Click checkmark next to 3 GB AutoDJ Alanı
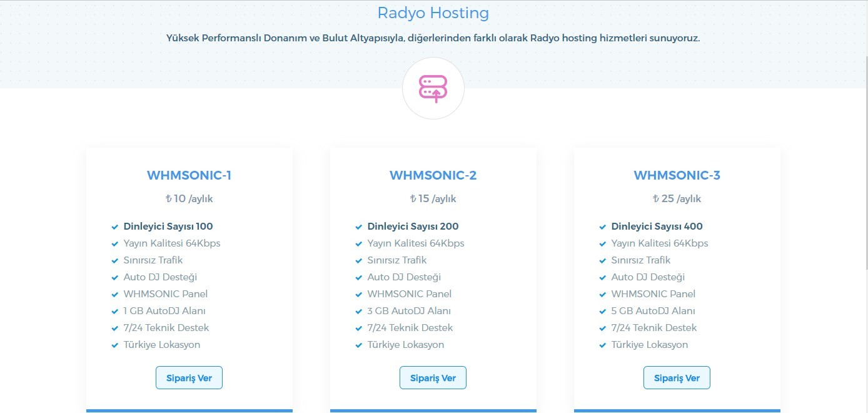The width and height of the screenshot is (868, 413). pos(358,312)
